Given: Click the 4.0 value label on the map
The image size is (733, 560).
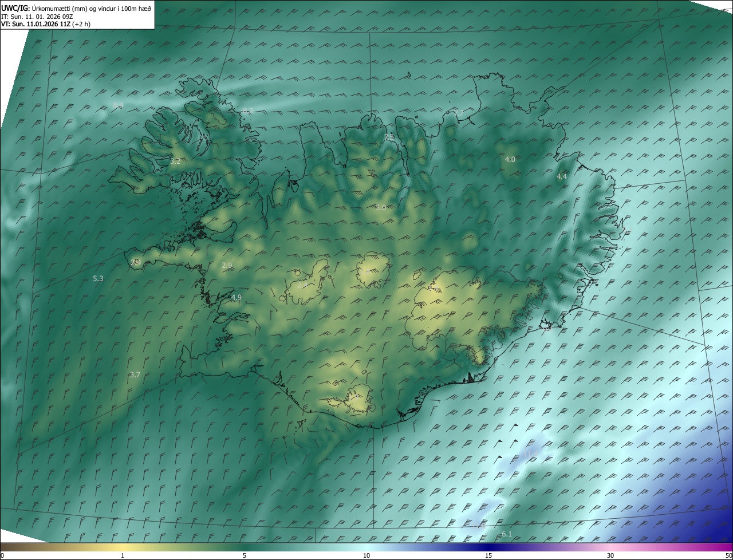Looking at the screenshot, I should [510, 159].
